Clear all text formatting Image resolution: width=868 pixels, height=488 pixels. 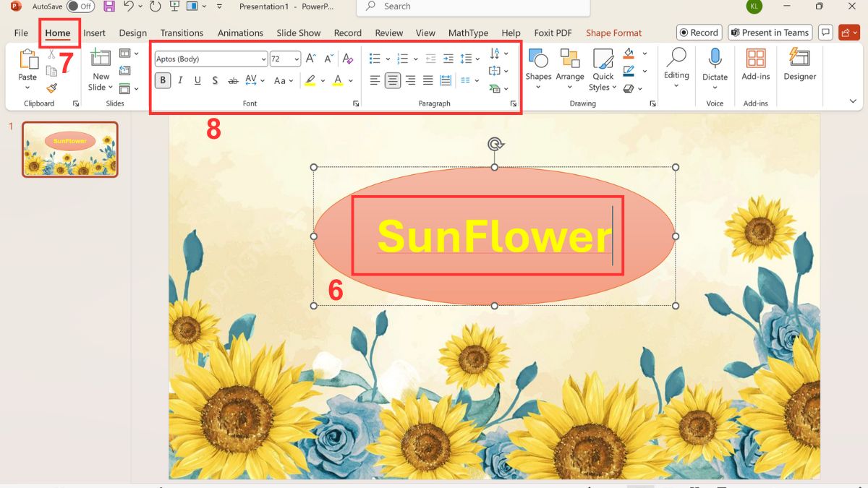(348, 59)
